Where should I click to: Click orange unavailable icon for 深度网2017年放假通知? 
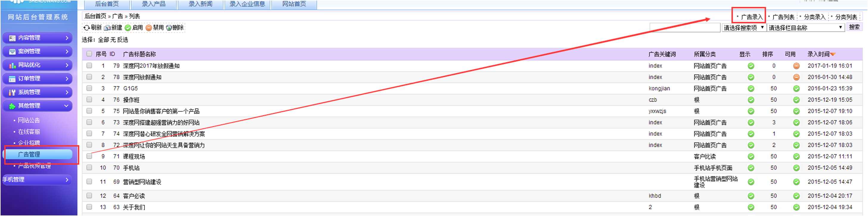pos(796,66)
